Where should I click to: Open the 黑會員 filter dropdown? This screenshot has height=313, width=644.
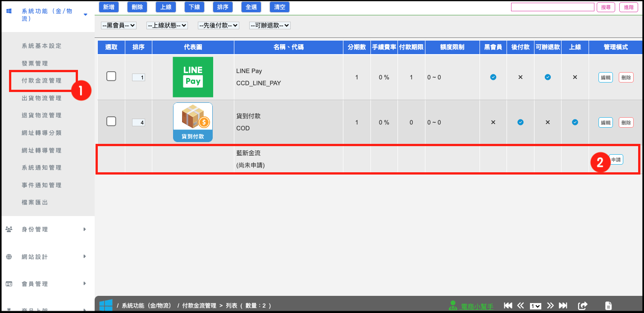tap(119, 26)
